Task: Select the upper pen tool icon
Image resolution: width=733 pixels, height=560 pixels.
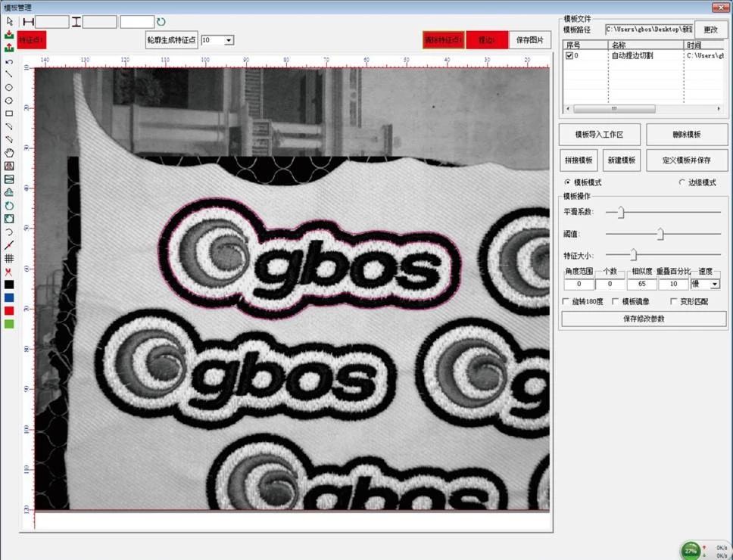Action: click(9, 126)
